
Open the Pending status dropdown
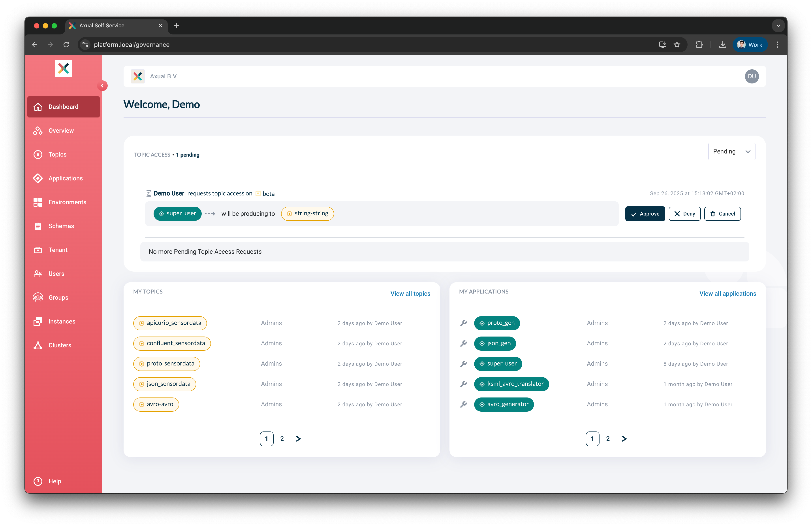coord(731,151)
